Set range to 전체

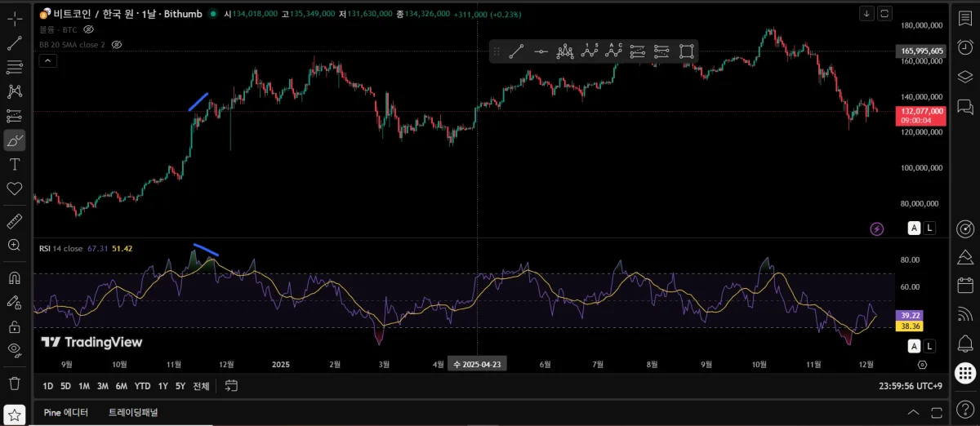(x=201, y=386)
